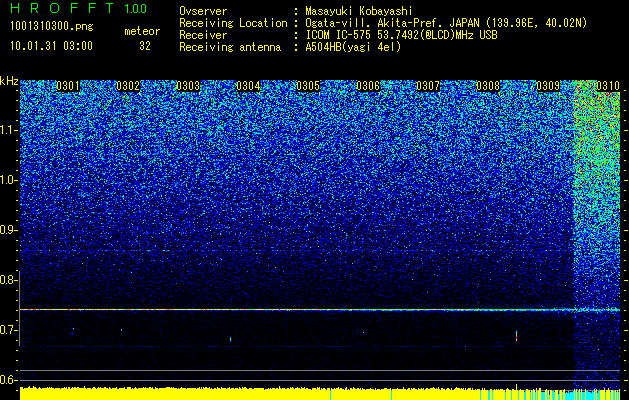Click the Receiving Location text line
The width and height of the screenshot is (629, 400).
tap(383, 23)
